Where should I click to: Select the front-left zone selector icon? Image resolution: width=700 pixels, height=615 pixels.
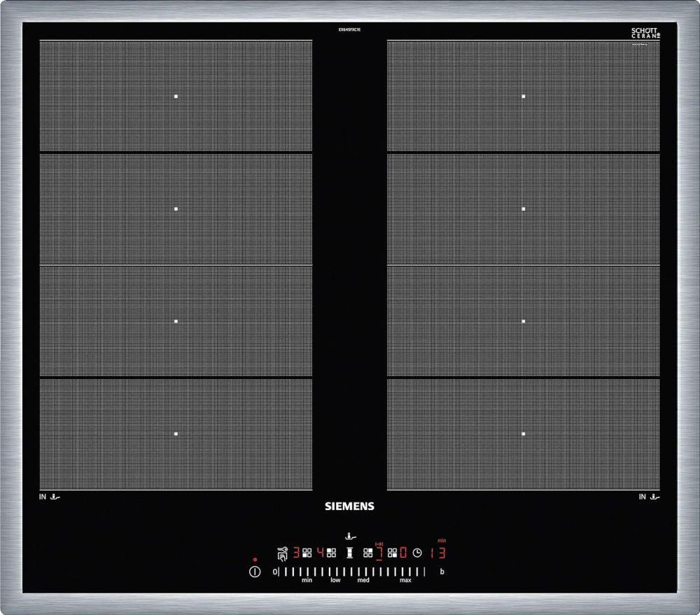pyautogui.click(x=307, y=553)
